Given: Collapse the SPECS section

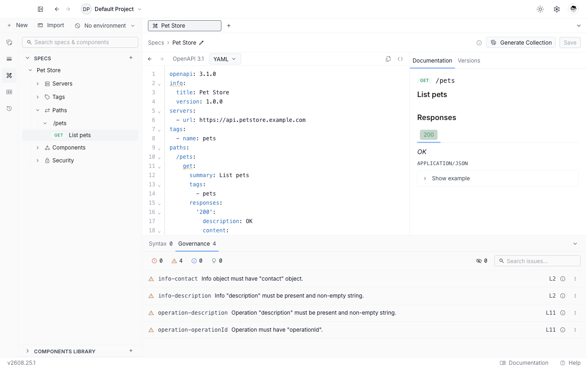Looking at the screenshot, I should (28, 58).
